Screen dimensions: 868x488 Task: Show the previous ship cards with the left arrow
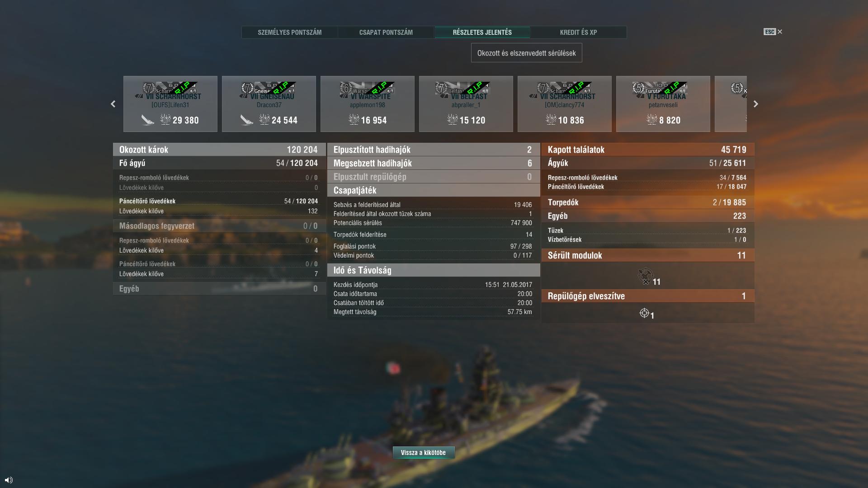tap(113, 104)
